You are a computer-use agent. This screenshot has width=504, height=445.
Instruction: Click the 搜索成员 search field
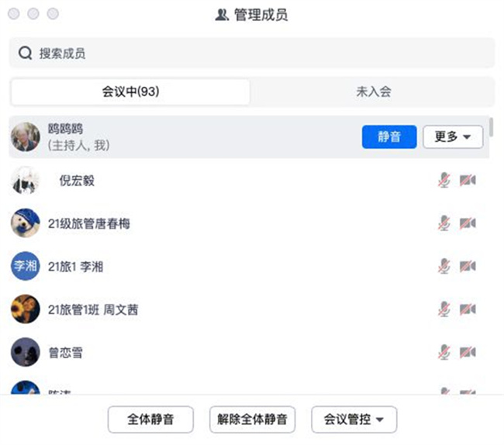252,53
